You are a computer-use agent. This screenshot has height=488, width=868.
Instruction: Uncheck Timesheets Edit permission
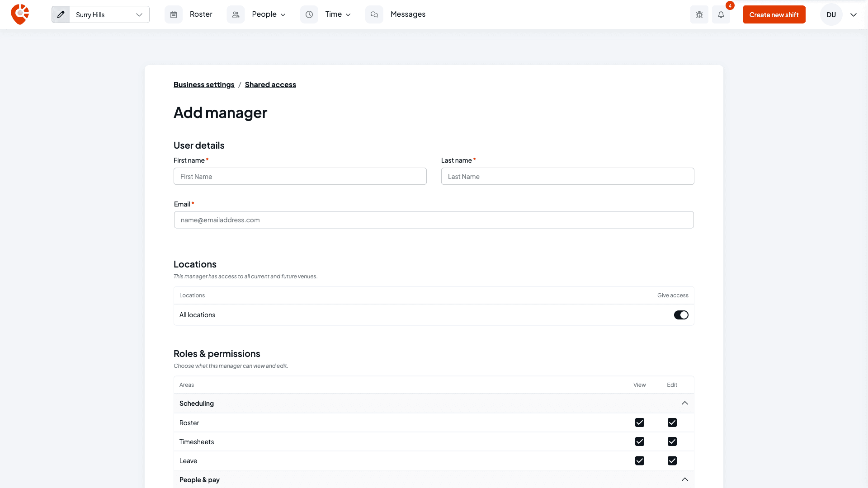(x=672, y=441)
